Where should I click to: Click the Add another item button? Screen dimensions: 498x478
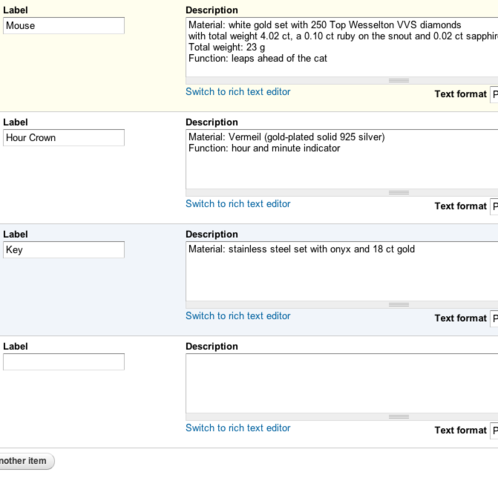coord(26,461)
